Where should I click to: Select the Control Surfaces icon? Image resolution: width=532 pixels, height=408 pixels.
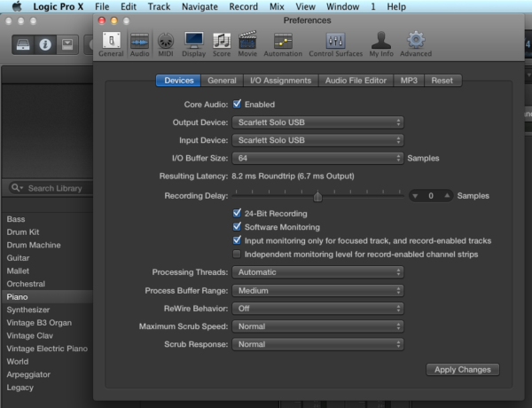(x=335, y=43)
